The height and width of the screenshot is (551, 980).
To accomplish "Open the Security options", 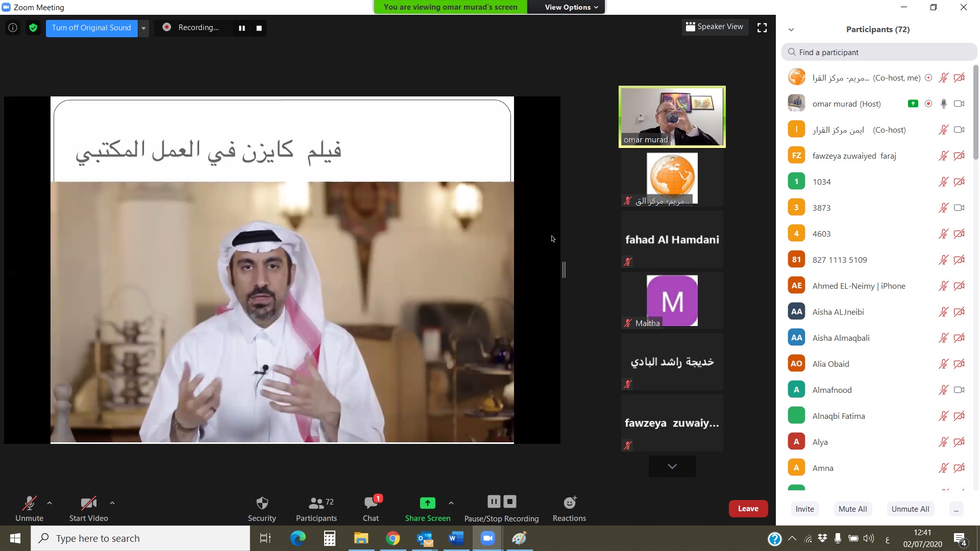I will click(x=262, y=509).
